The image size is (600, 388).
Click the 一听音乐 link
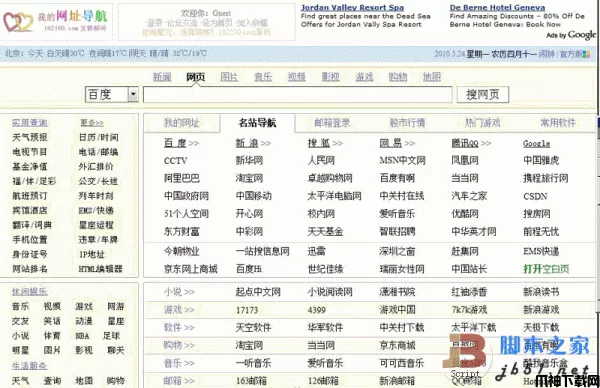(253, 363)
